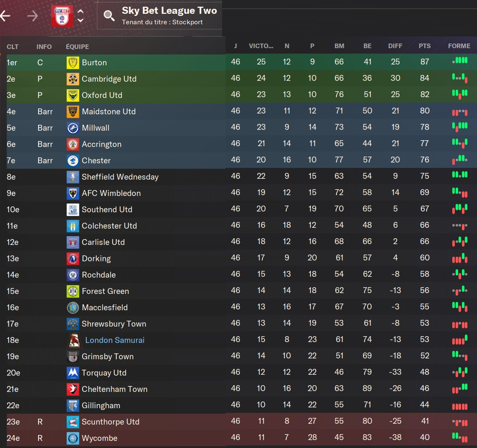
Task: Click the ÉQUIPE column header
Action: 77,46
